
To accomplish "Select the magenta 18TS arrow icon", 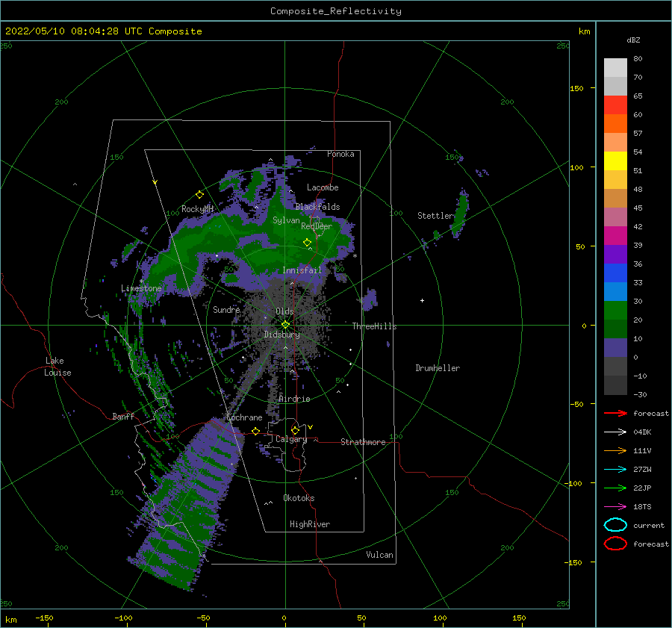I will coord(615,507).
